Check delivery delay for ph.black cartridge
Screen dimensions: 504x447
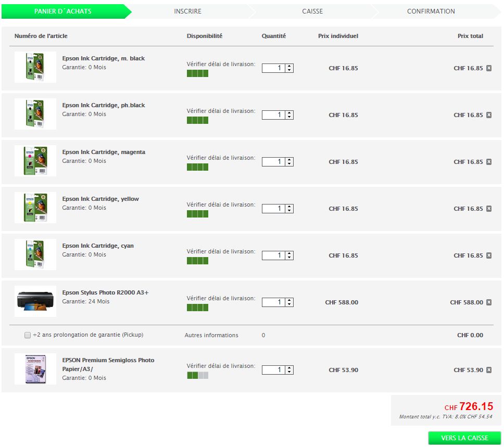point(221,111)
